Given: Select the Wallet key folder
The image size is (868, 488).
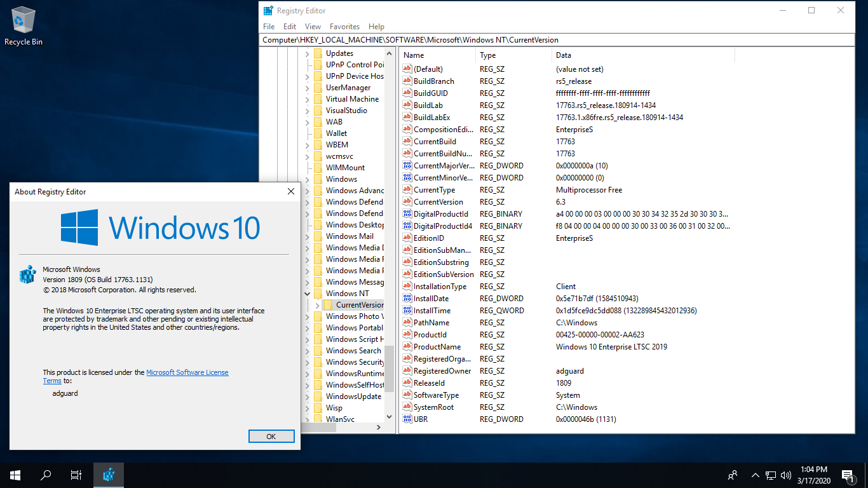Looking at the screenshot, I should 336,133.
